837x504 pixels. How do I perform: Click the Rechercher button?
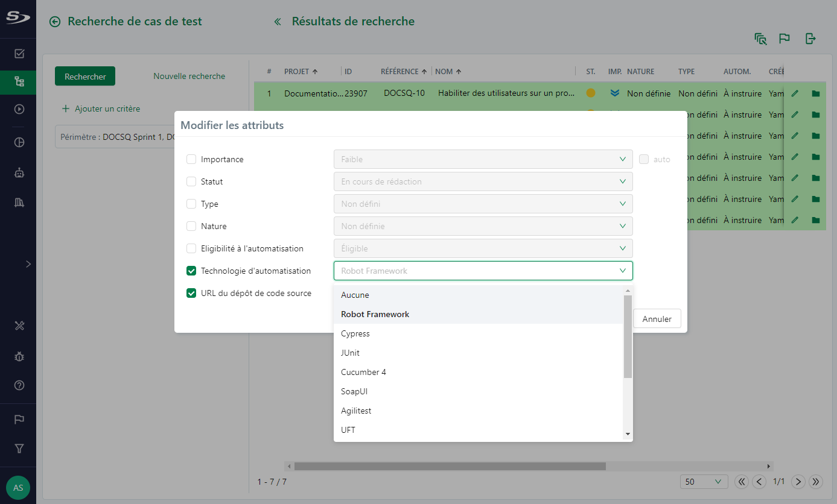[x=85, y=77]
